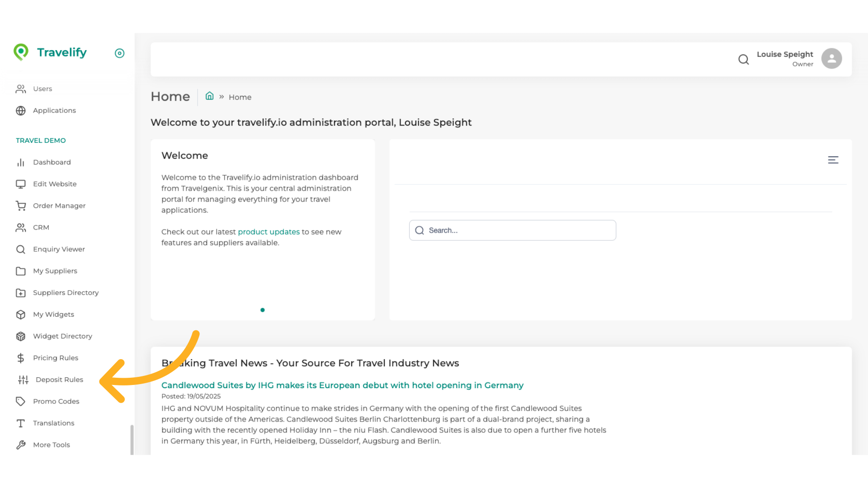Click the Applications globe icon

click(21, 111)
